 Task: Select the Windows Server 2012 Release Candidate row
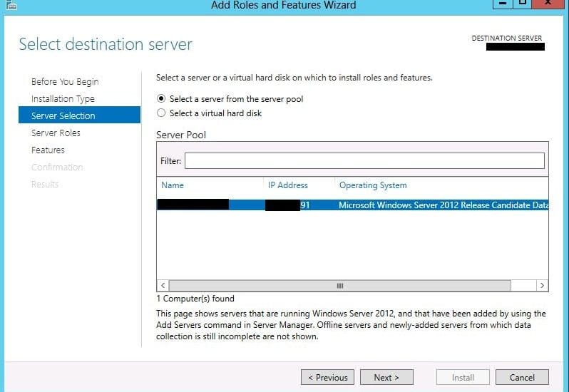pos(352,205)
